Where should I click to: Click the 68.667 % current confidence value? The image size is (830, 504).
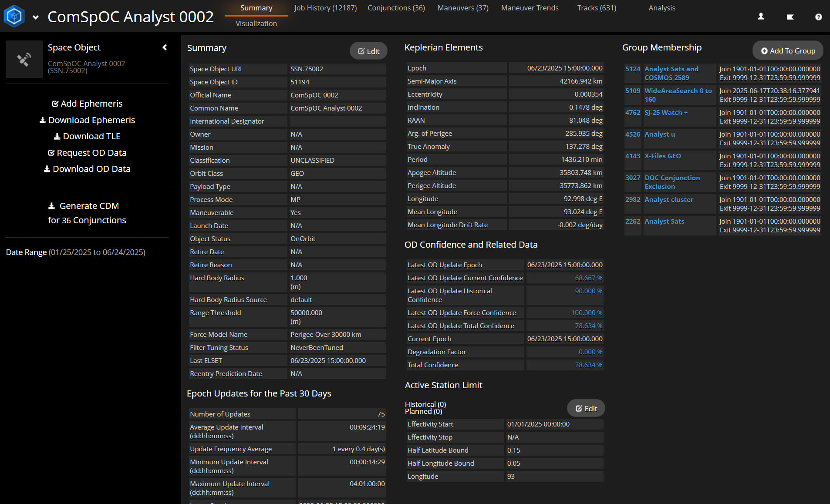pos(589,278)
